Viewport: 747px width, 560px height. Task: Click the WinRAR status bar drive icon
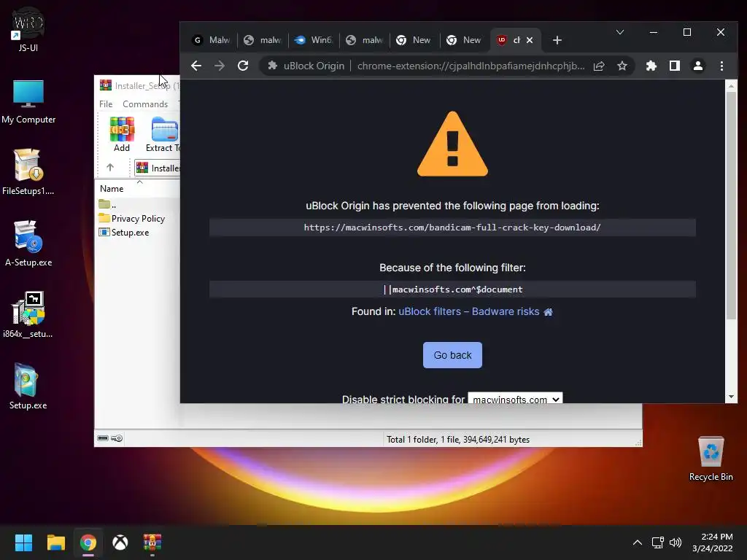103,438
